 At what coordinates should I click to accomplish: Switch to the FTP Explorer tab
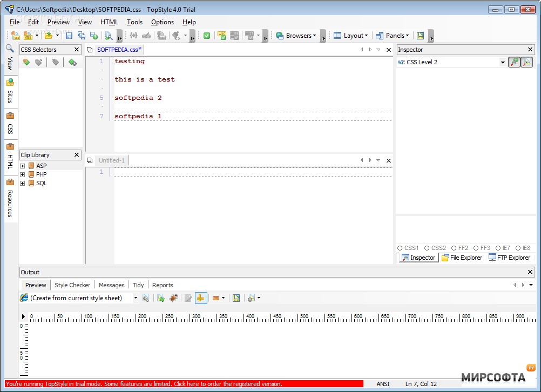tap(510, 258)
